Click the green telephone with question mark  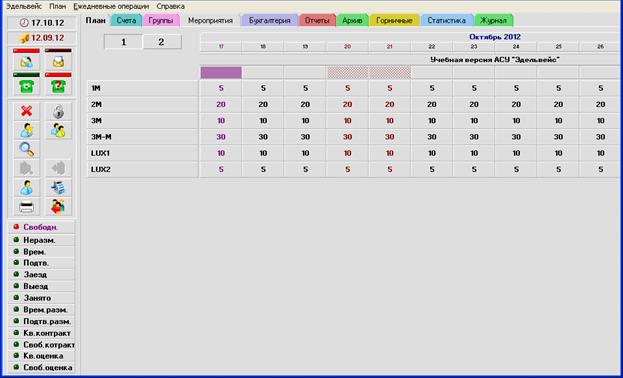click(x=58, y=86)
